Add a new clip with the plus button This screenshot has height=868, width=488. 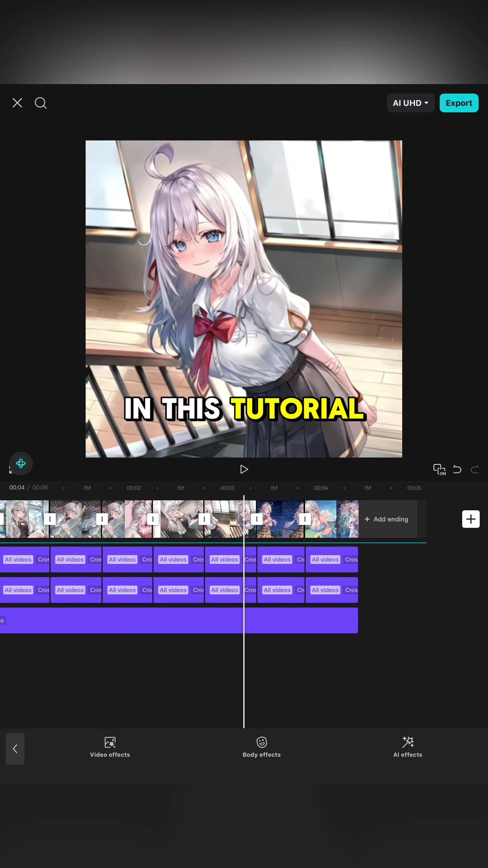click(x=471, y=519)
